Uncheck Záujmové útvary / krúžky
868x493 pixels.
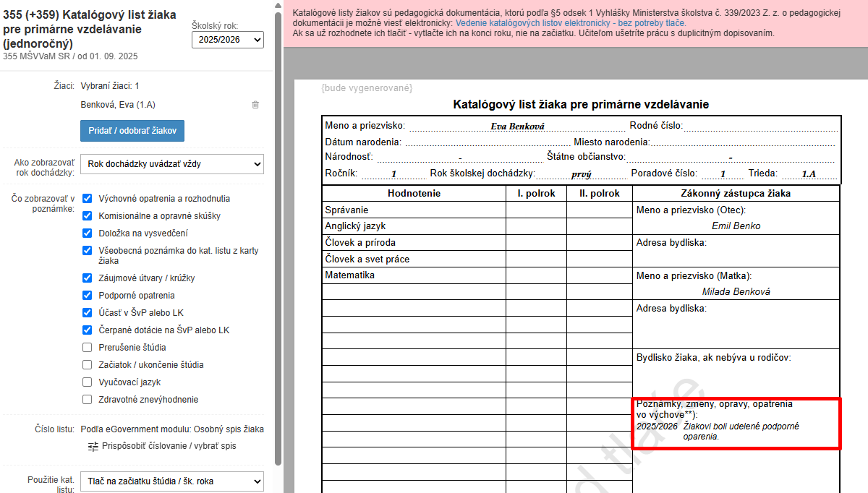click(87, 278)
